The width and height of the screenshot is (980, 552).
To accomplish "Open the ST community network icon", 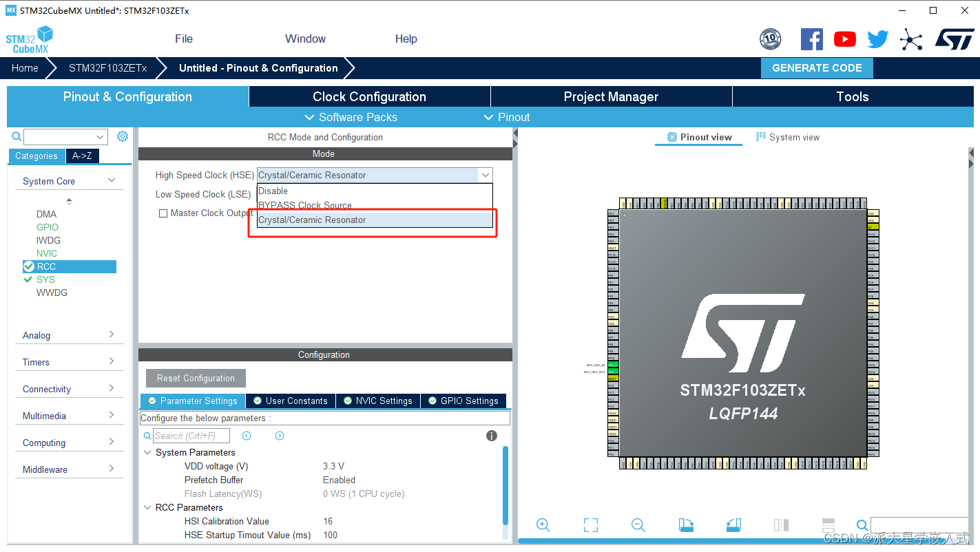I will [911, 39].
